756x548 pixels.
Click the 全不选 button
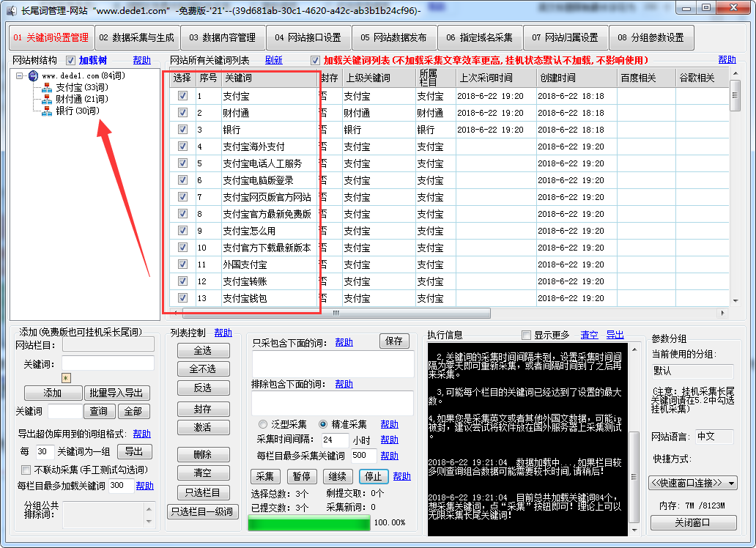[x=203, y=369]
